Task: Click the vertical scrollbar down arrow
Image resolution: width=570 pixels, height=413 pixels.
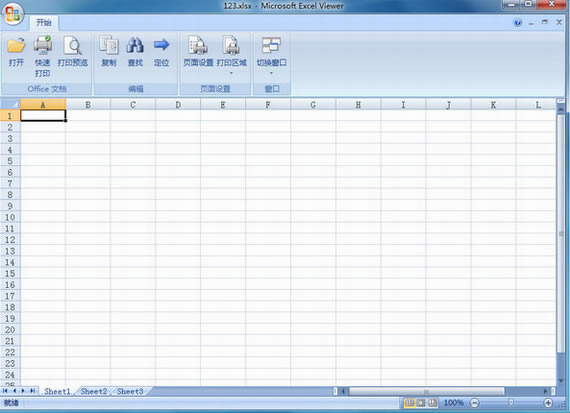Action: click(x=561, y=381)
